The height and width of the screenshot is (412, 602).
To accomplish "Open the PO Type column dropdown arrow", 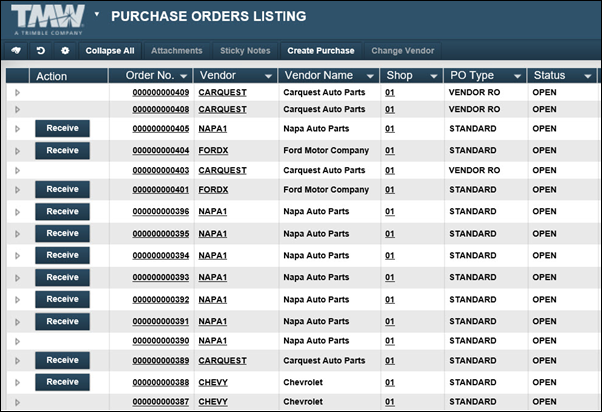I will [517, 76].
